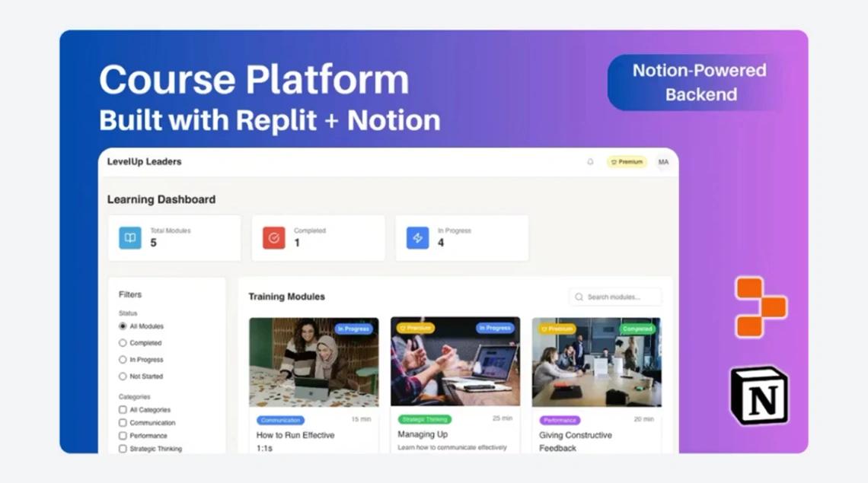
Task: Select the Completed status radio button
Action: tap(123, 343)
